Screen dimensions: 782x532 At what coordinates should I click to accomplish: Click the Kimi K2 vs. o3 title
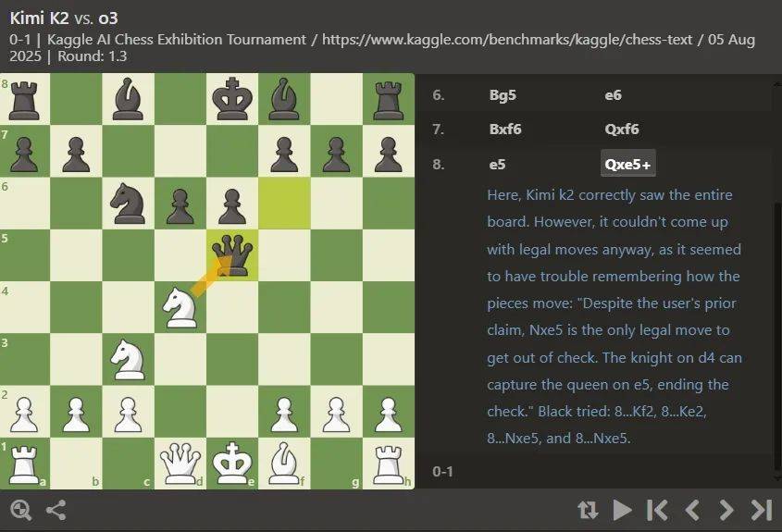point(64,18)
